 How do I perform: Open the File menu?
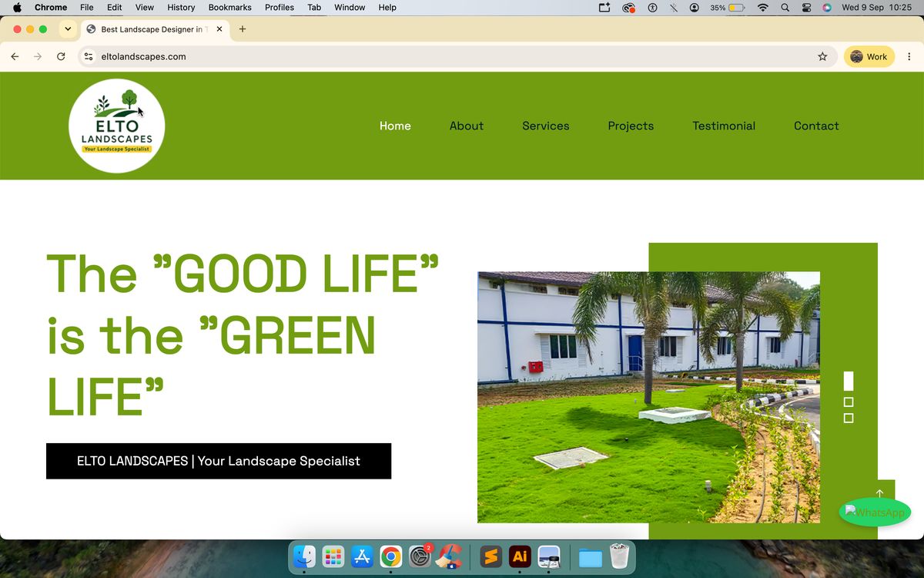(x=87, y=8)
